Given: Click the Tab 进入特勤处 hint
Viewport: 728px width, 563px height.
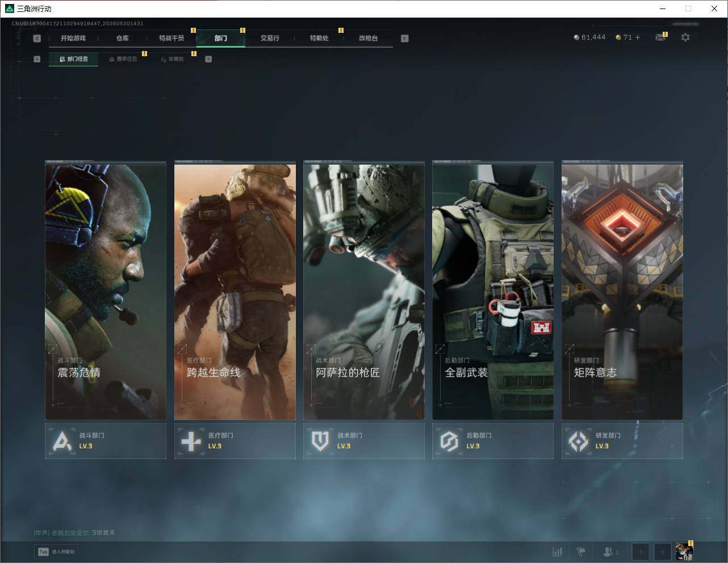Looking at the screenshot, I should coord(56,552).
